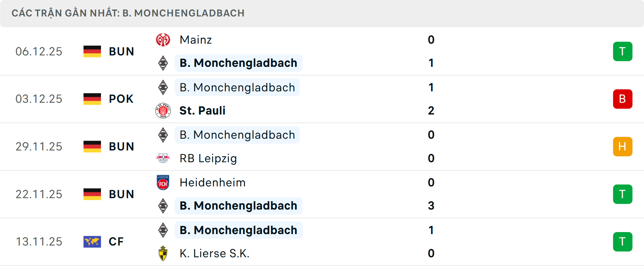Select the red B badge for the St. Pauli loss
This screenshot has height=266, width=644.
pyautogui.click(x=623, y=99)
